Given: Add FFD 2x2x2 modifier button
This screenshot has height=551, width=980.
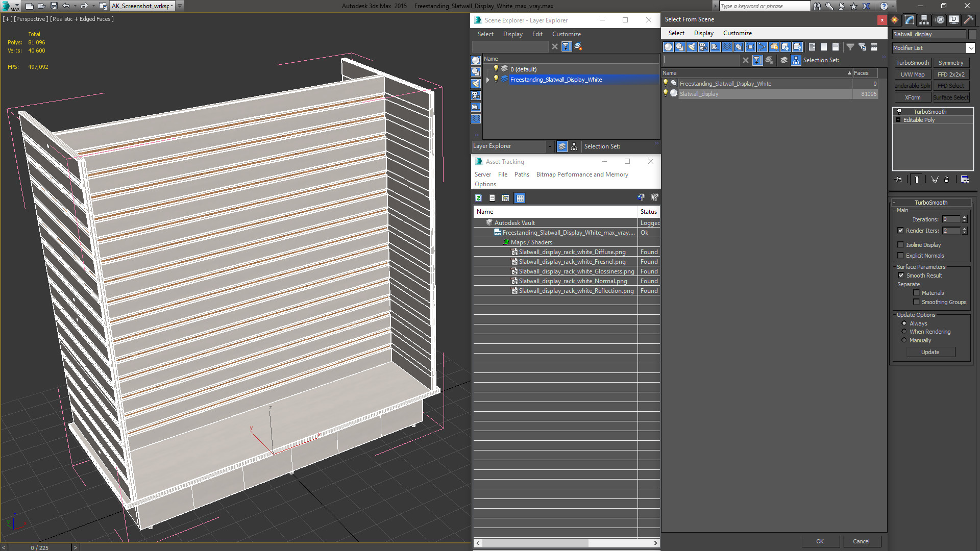Looking at the screenshot, I should click(951, 74).
